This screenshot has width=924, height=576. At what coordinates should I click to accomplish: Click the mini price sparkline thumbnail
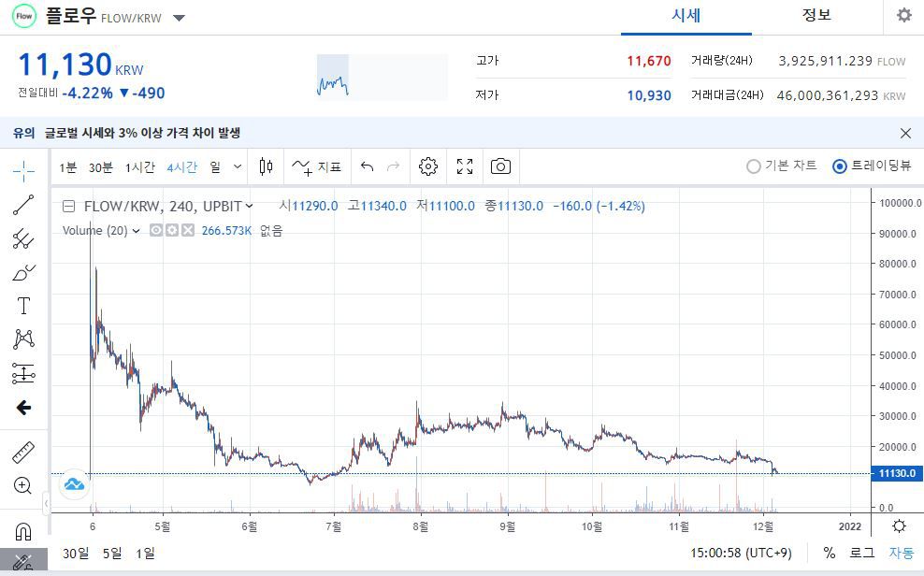click(x=383, y=78)
